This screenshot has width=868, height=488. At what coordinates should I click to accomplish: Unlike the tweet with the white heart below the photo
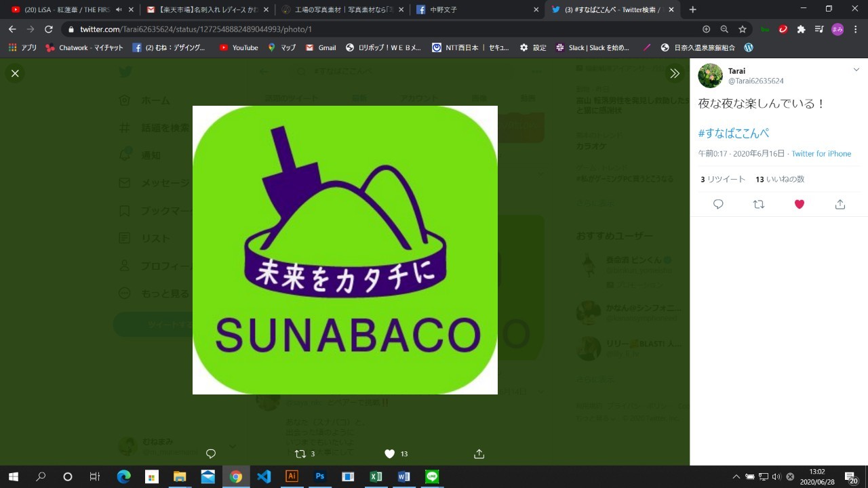[x=389, y=453]
